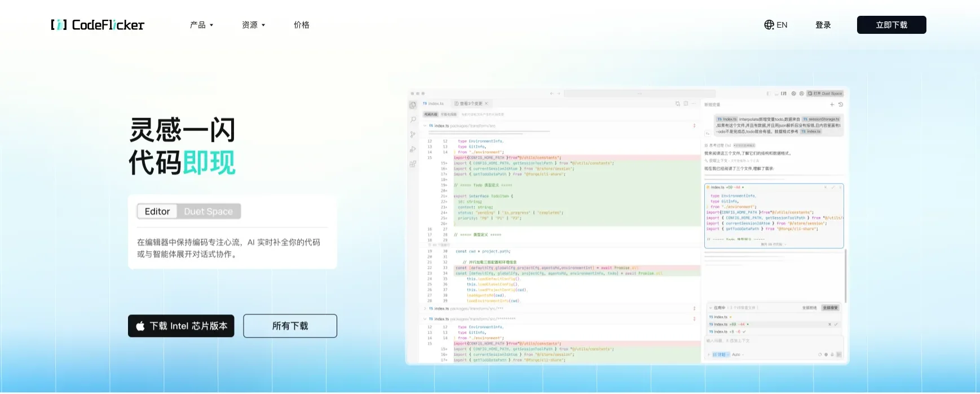Click the 立即下载 button
Image resolution: width=980 pixels, height=394 pixels.
click(x=891, y=25)
